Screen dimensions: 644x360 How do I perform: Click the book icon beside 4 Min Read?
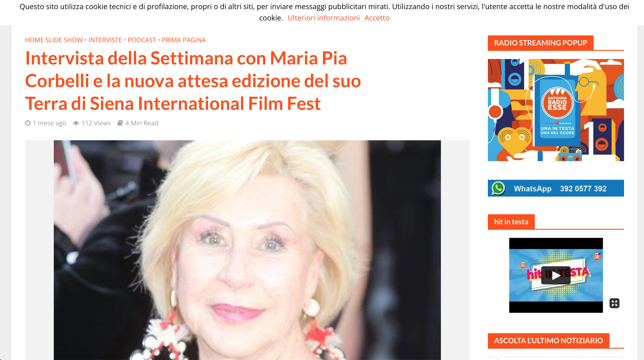coord(120,123)
